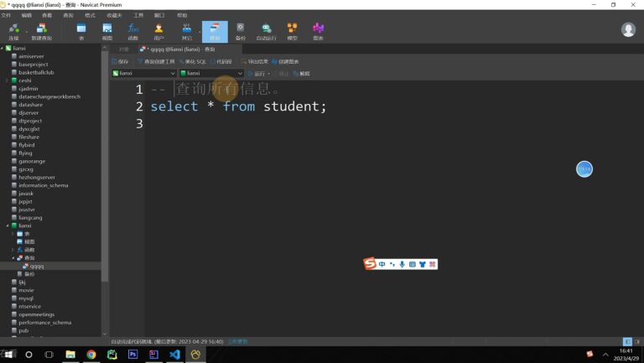This screenshot has height=363, width=644.
Task: Open the Connection (连接) toolbar icon
Action: point(13,32)
